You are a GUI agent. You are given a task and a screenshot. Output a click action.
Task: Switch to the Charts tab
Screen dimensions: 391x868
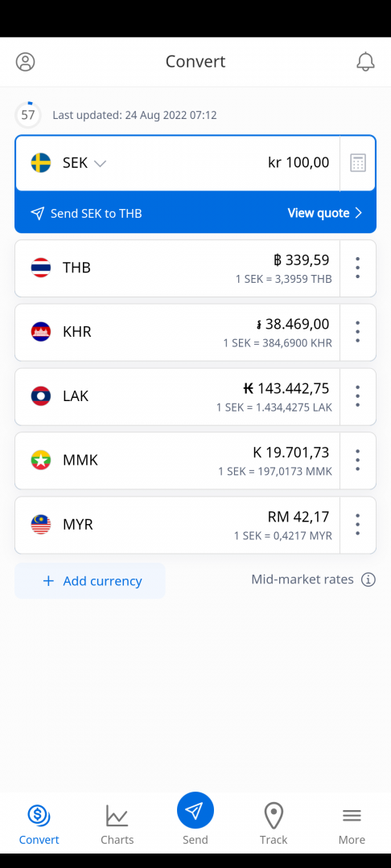coord(117,825)
